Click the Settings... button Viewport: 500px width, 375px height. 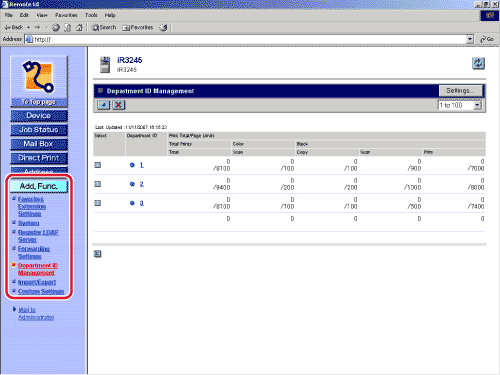point(461,91)
